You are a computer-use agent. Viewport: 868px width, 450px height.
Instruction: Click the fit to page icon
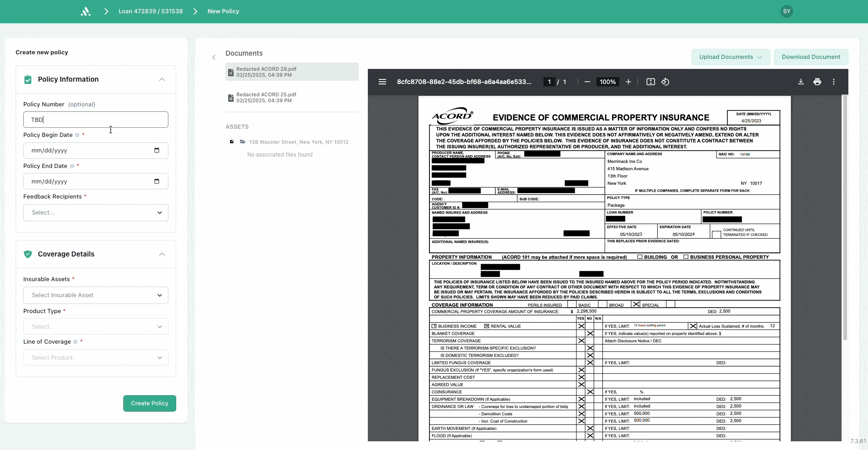click(651, 82)
